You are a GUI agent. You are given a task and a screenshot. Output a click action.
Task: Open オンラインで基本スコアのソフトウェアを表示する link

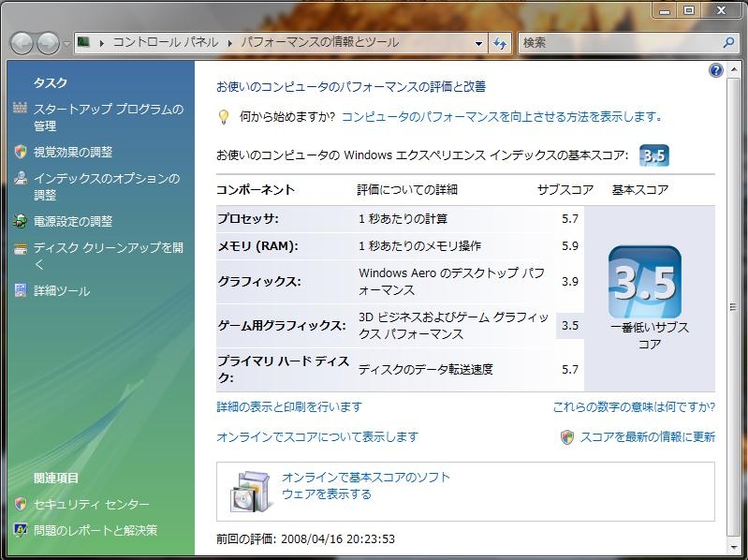365,486
